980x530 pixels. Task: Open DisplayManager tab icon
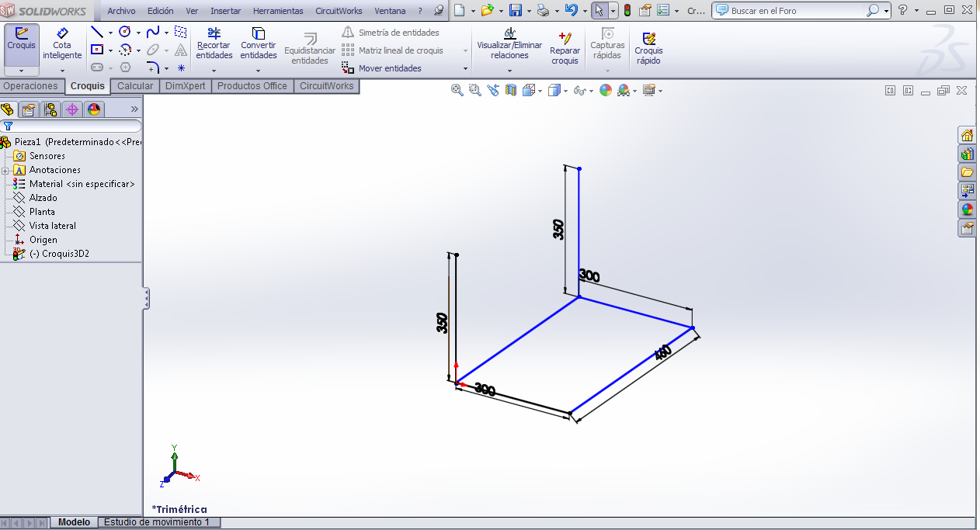[94, 109]
